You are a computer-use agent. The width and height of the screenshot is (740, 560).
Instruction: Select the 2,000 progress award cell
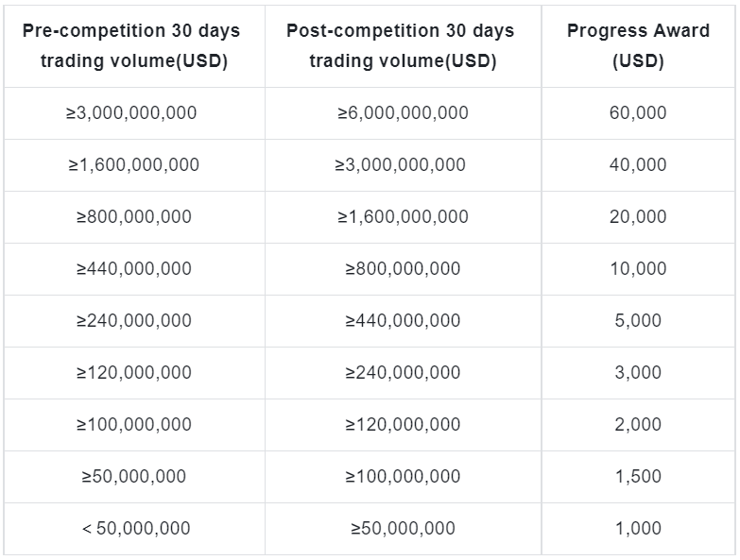pos(638,424)
